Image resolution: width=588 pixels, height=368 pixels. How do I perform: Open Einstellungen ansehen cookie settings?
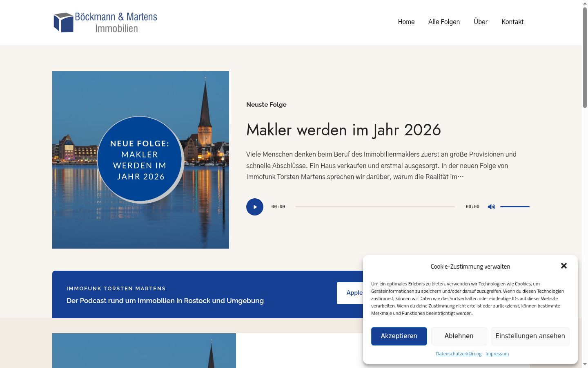[530, 336]
